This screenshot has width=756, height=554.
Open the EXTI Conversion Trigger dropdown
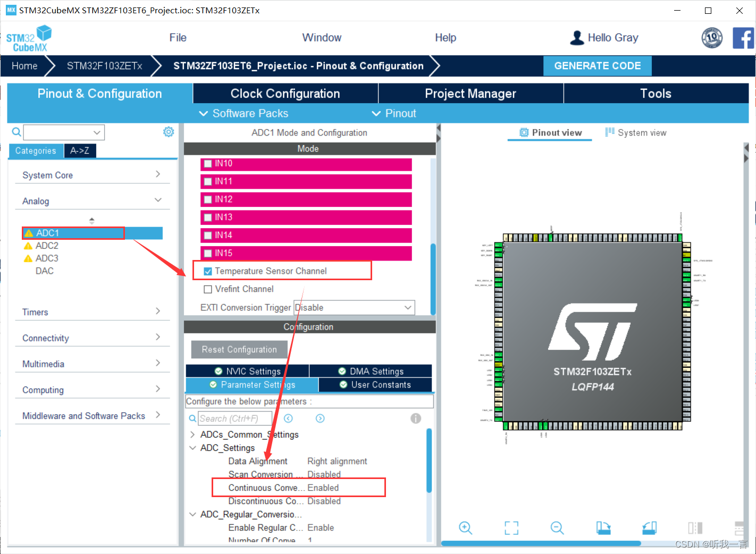(x=354, y=307)
